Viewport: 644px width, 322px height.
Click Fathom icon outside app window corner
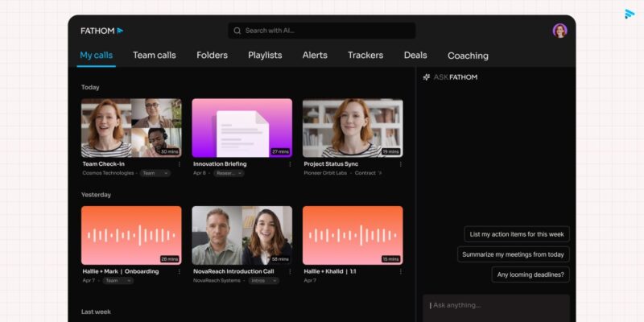[x=630, y=14]
